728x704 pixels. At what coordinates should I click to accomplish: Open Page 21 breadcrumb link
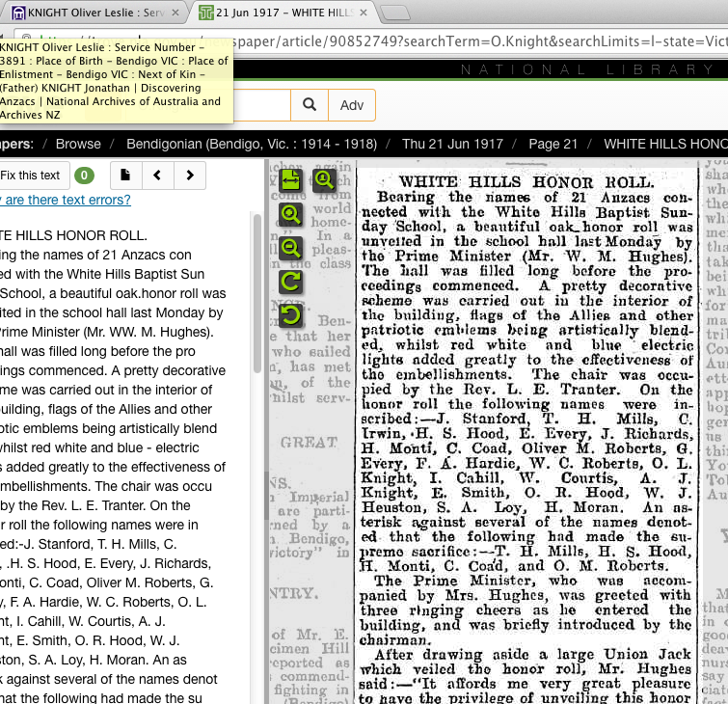tap(553, 144)
